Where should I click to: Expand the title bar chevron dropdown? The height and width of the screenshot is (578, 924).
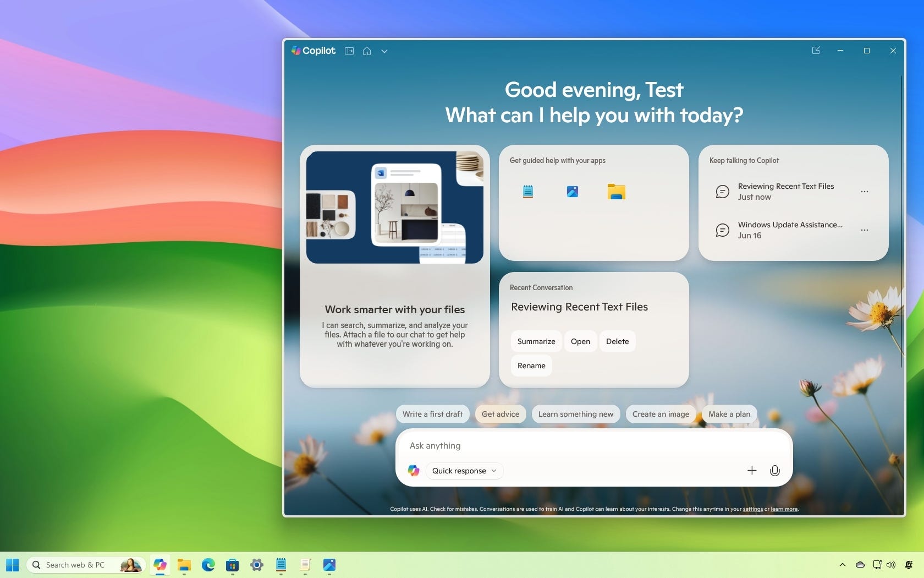(384, 51)
